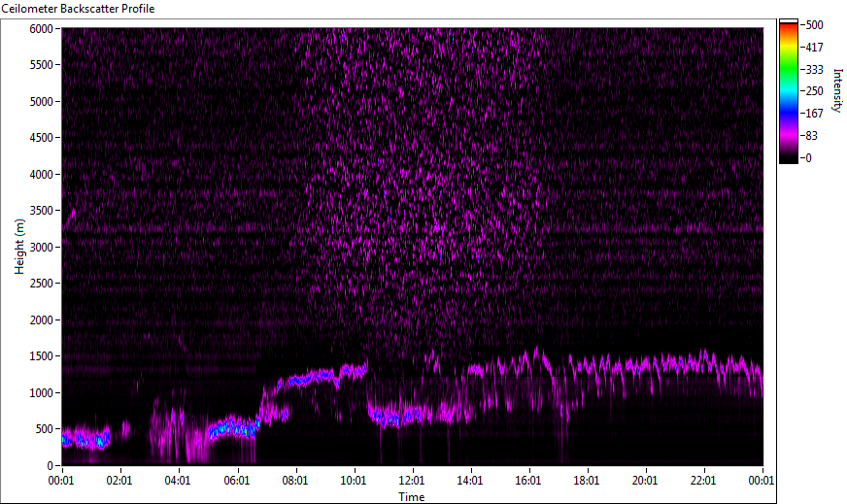Click the 500 height axis value
The width and height of the screenshot is (847, 504).
(45, 429)
